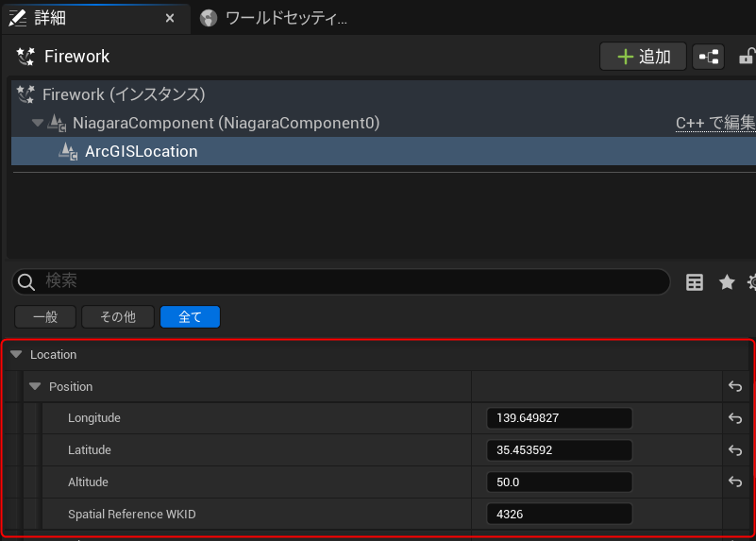
Task: Click the 追加 add component button
Action: click(643, 57)
